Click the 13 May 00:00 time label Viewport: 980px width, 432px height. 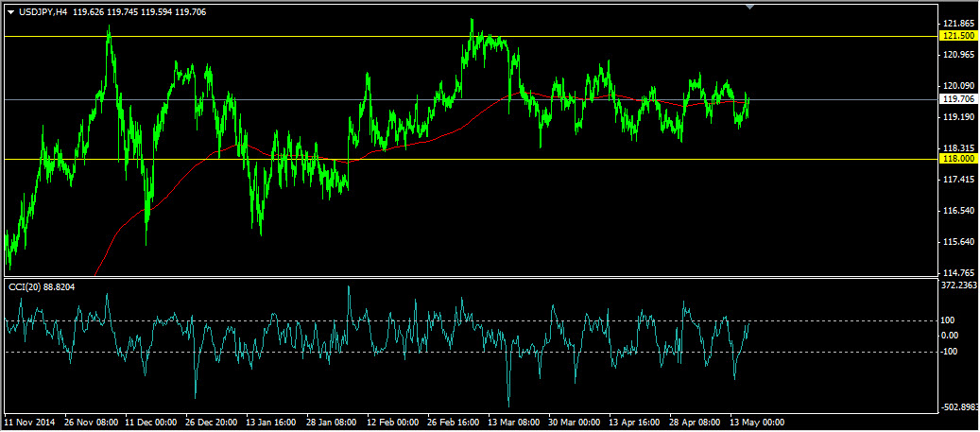click(756, 422)
